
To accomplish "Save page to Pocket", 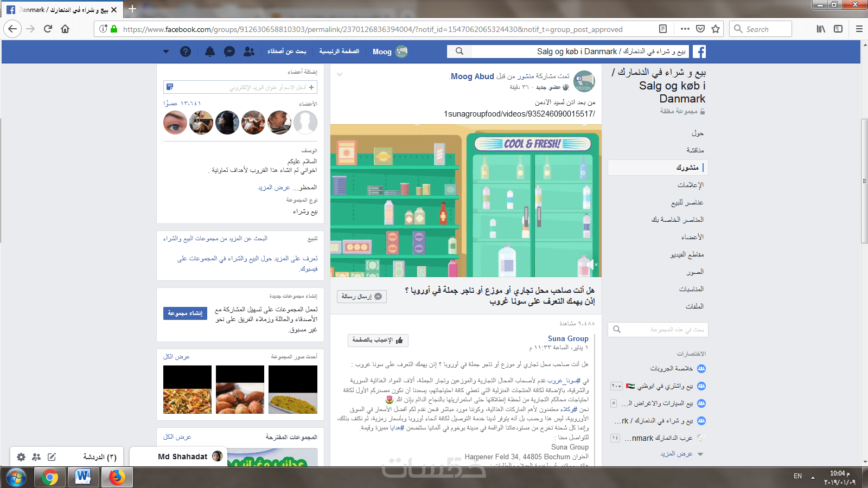I will point(700,29).
